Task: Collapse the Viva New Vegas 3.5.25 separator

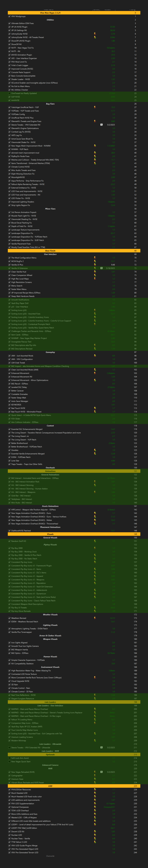Action: pyautogui.click(x=74, y=13)
